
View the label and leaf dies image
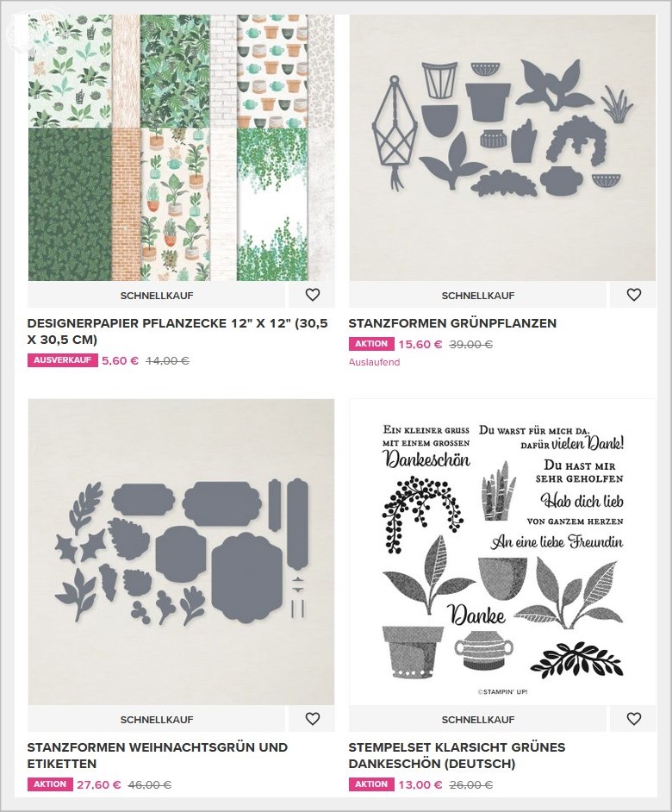pos(181,552)
